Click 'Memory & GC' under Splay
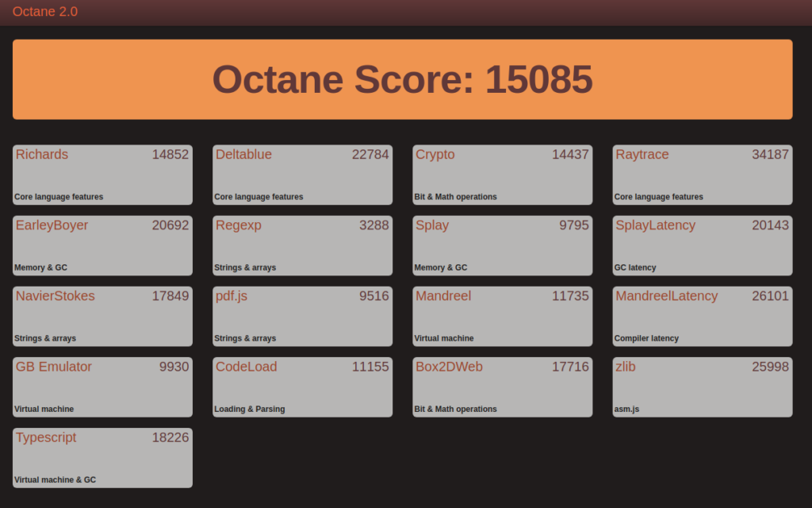This screenshot has height=508, width=812. [x=440, y=267]
